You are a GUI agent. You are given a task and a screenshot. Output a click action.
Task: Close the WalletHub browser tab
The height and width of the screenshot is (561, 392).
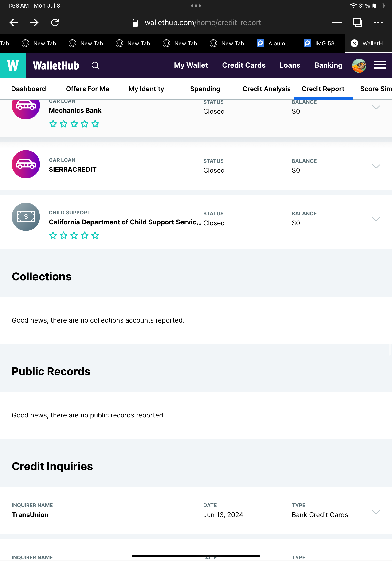pos(354,43)
